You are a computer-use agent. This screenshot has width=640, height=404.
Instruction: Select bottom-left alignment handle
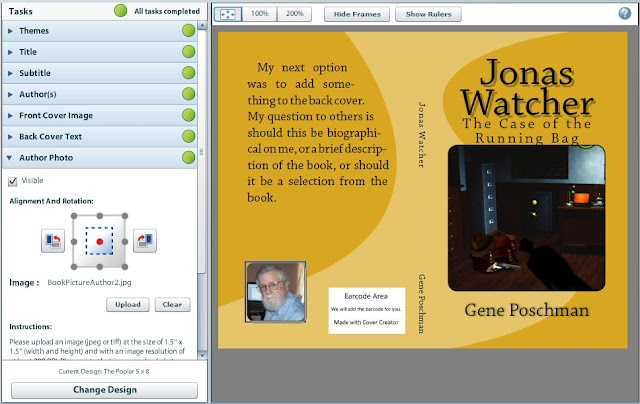tap(74, 267)
